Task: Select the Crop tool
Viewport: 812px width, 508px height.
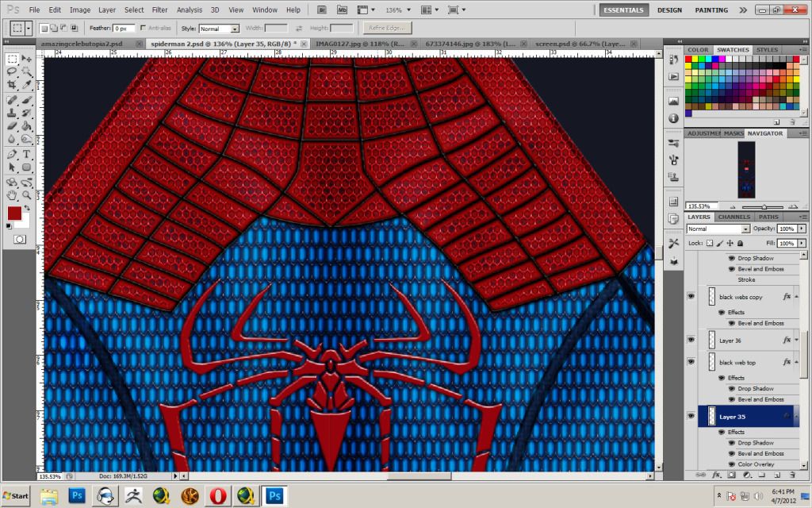Action: click(12, 84)
